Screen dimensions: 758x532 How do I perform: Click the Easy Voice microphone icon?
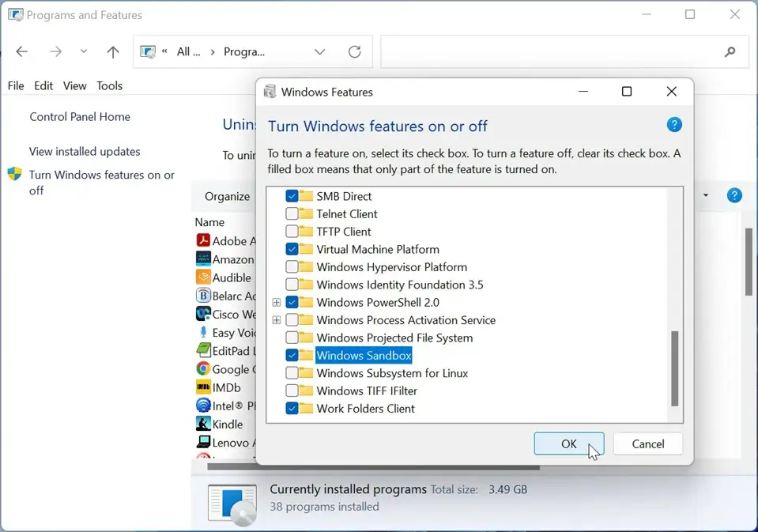tap(203, 332)
